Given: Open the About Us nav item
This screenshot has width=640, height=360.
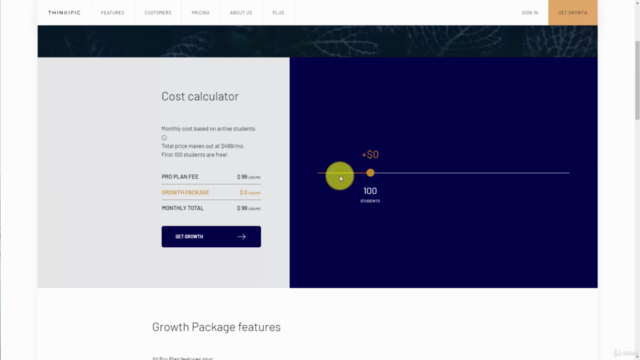Looking at the screenshot, I should click(x=241, y=13).
